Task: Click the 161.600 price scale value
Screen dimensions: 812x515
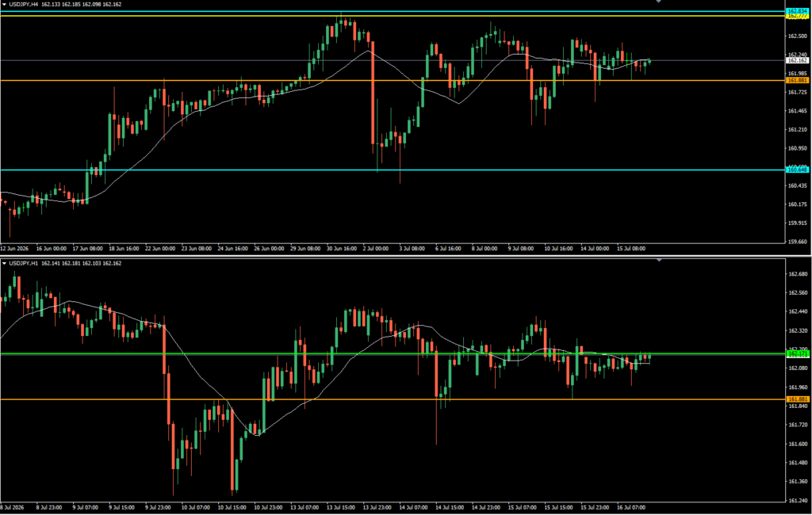Action: click(x=798, y=444)
